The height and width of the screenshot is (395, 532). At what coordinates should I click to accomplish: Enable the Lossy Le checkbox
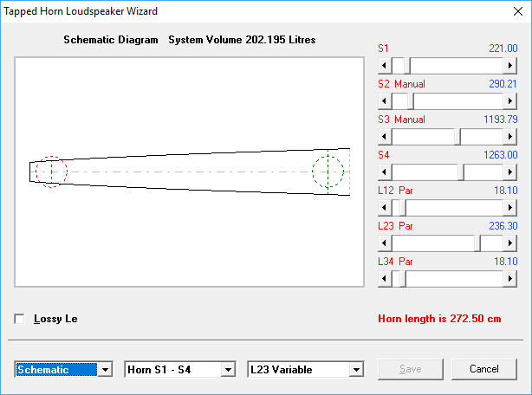[x=20, y=319]
